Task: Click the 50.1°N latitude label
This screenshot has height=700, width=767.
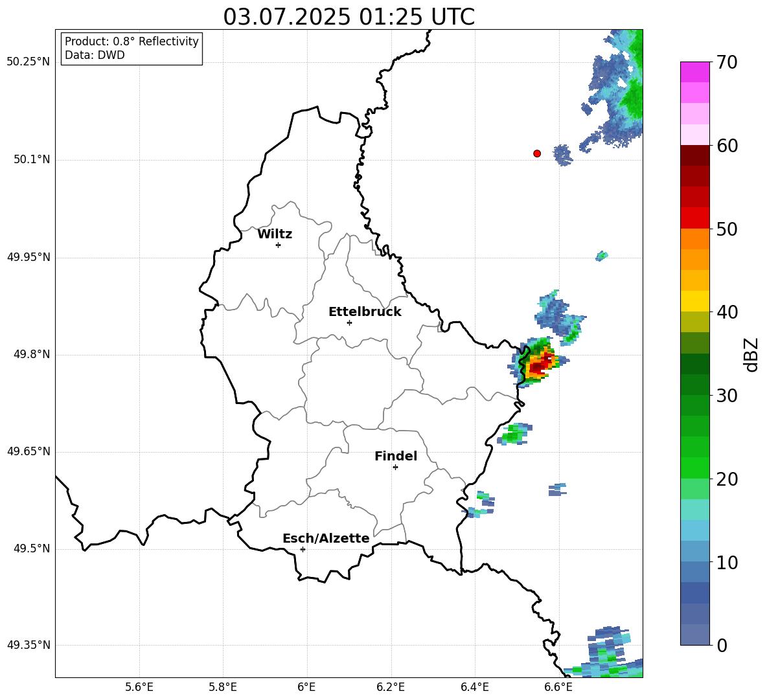Action: pyautogui.click(x=32, y=159)
